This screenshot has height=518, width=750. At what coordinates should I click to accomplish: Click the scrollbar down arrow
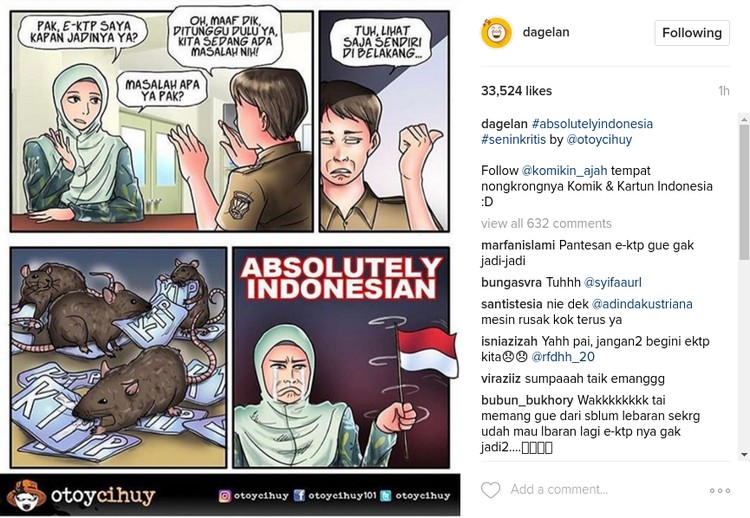pyautogui.click(x=744, y=454)
